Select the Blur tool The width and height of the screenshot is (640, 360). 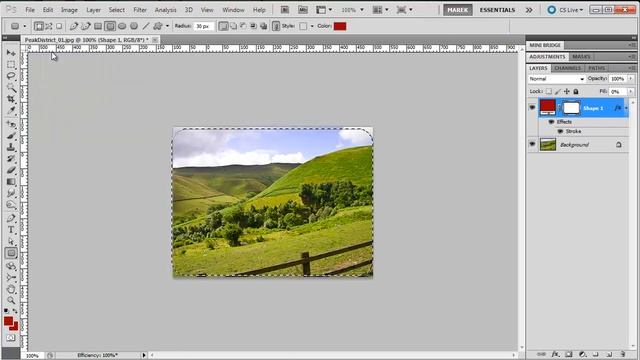click(x=11, y=193)
